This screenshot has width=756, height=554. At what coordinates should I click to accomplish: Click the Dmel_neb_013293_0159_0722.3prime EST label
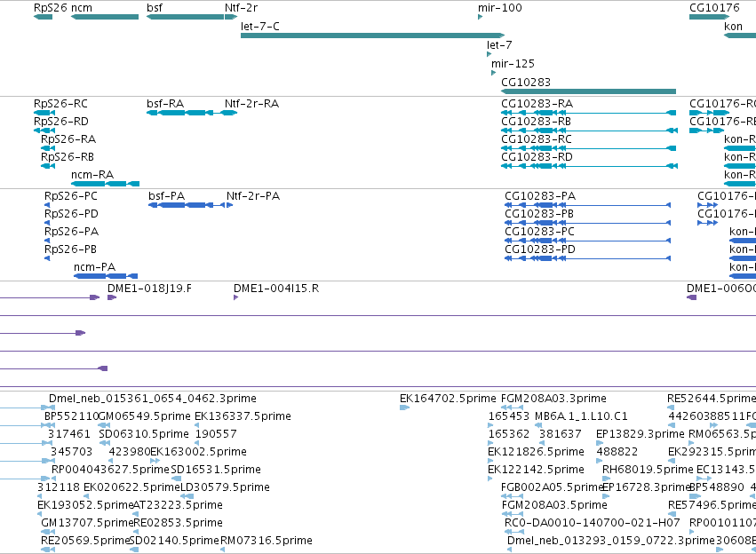tap(611, 541)
